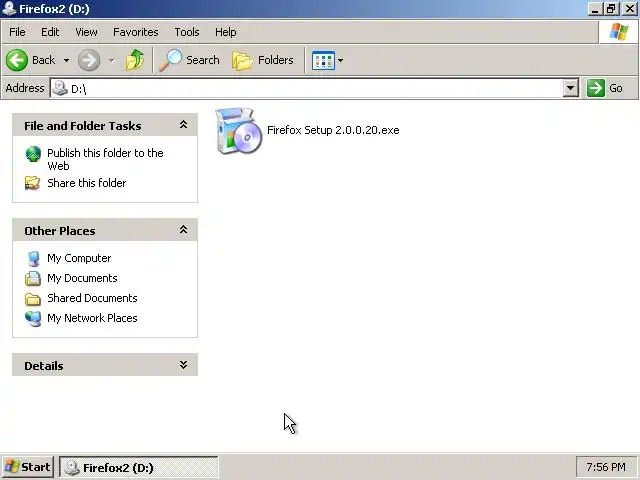Select the Firefox Setup installer icon
The image size is (640, 480).
click(238, 131)
